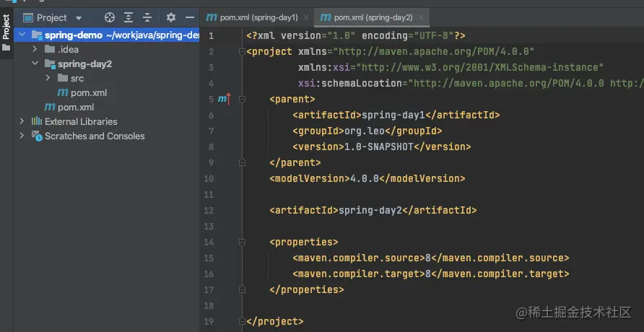
Task: Click the XMLSchema-instance URL on line 3
Action: pyautogui.click(x=479, y=67)
